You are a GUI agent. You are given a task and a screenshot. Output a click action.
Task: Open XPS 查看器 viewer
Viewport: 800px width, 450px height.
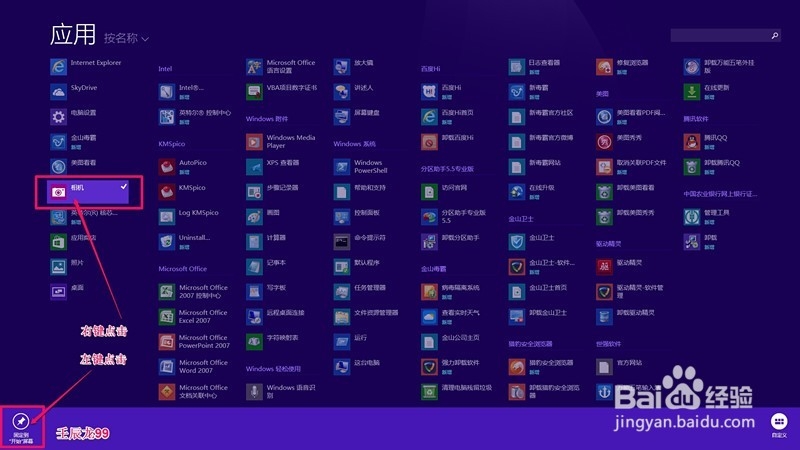(273, 166)
